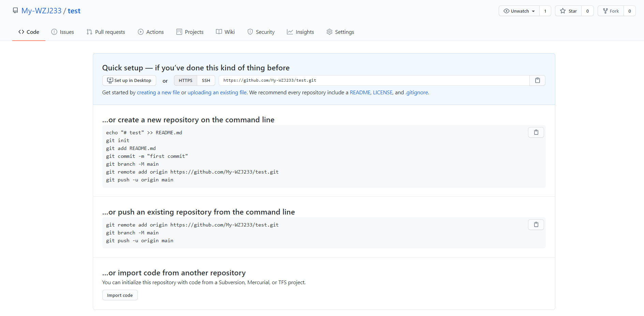Select the SSH protocol toggle

point(206,80)
